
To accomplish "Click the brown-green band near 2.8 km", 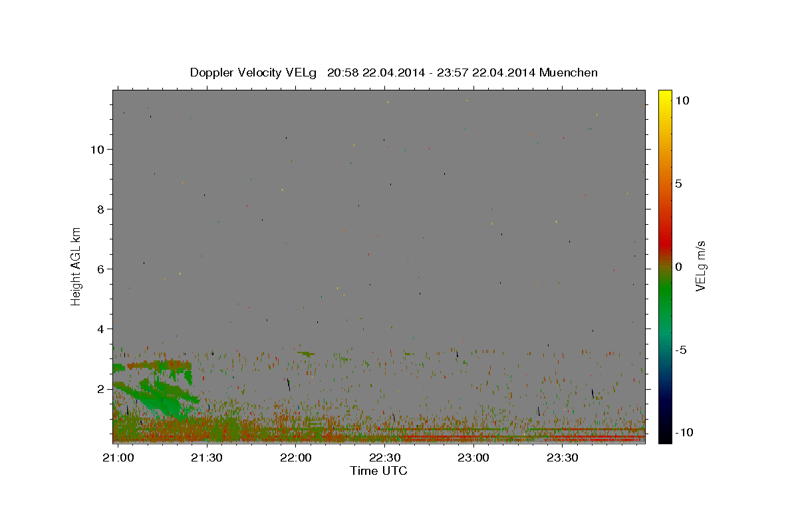I will [x=158, y=365].
